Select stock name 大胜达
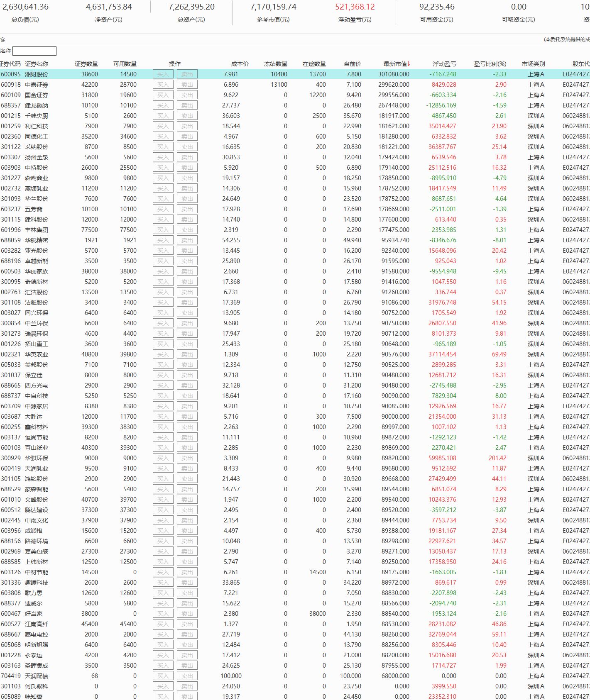The height and width of the screenshot is (700, 590). pos(34,417)
